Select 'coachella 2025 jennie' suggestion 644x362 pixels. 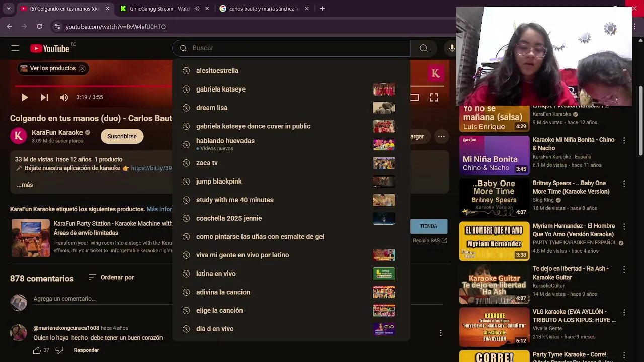tap(291, 218)
